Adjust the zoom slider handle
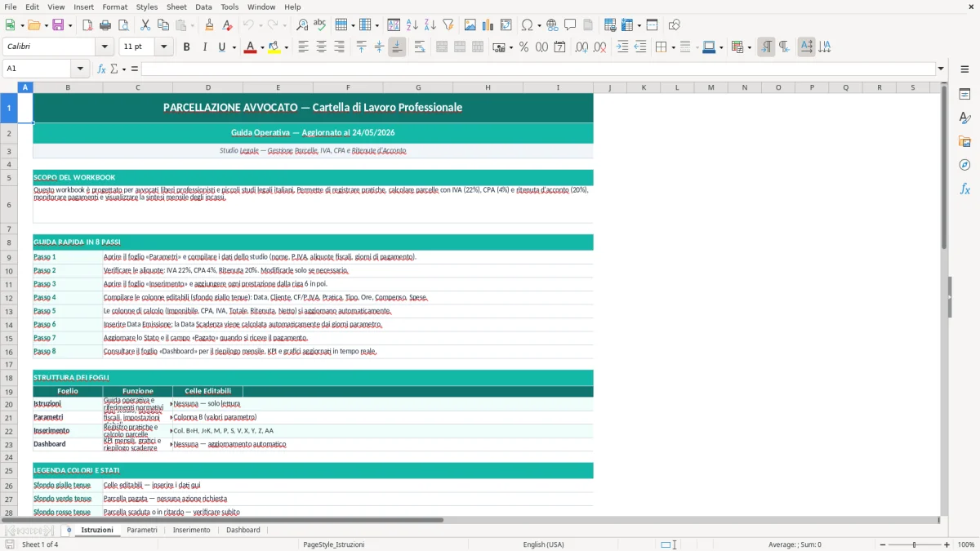The height and width of the screenshot is (551, 980). tap(914, 544)
